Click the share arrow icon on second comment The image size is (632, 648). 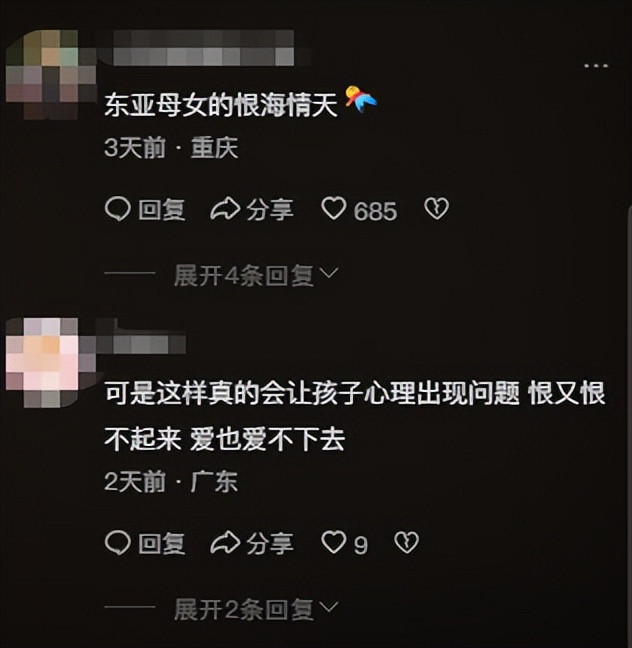225,543
